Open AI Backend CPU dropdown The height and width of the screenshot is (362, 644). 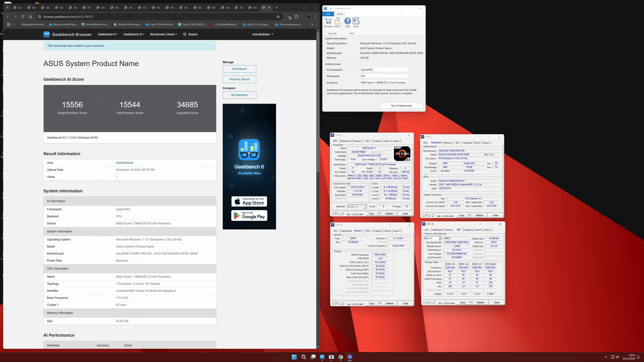point(385,76)
